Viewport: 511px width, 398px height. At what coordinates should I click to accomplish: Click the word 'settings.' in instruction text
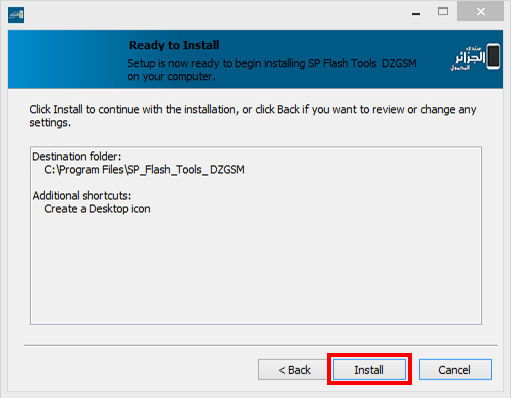(x=50, y=123)
